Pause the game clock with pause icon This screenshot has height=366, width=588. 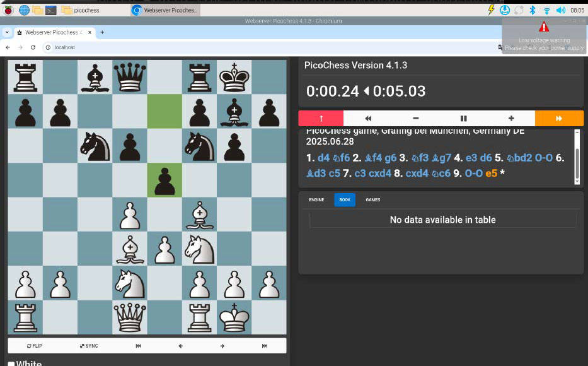(463, 118)
